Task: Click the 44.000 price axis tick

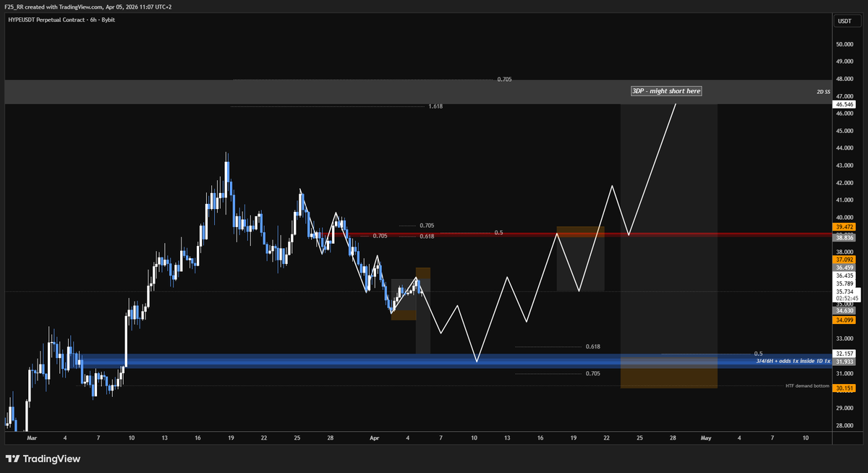Action: pyautogui.click(x=845, y=148)
